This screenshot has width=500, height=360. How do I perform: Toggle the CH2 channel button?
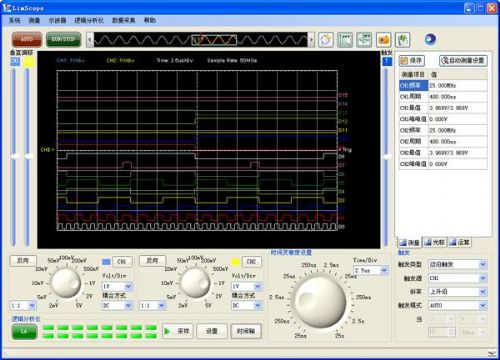252,262
